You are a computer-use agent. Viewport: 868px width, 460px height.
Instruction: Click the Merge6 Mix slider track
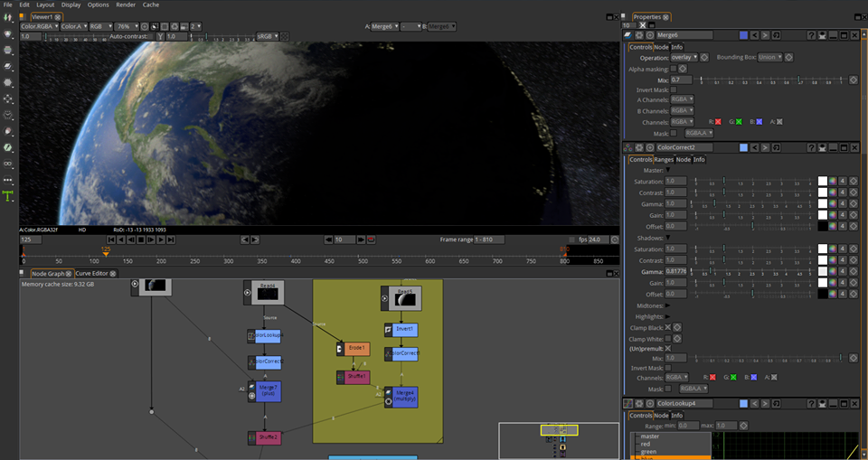pos(771,80)
